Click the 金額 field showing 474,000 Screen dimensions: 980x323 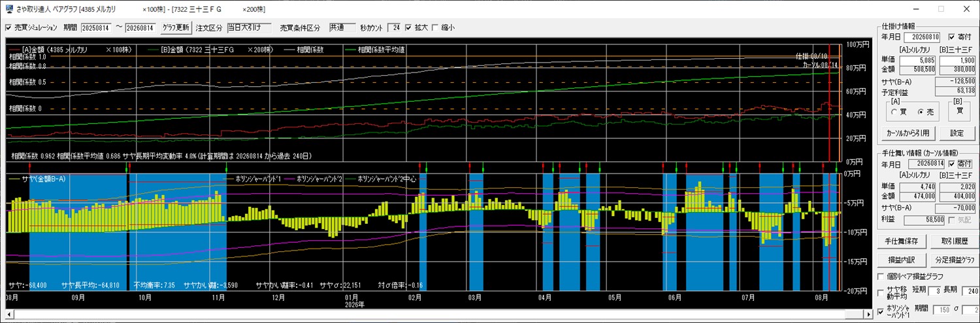tap(919, 196)
